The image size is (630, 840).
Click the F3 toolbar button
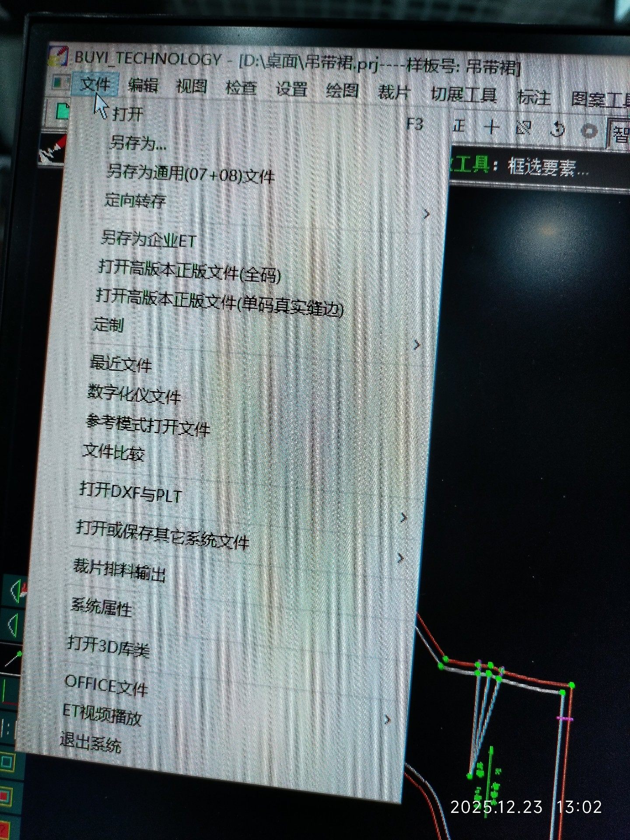click(x=415, y=124)
